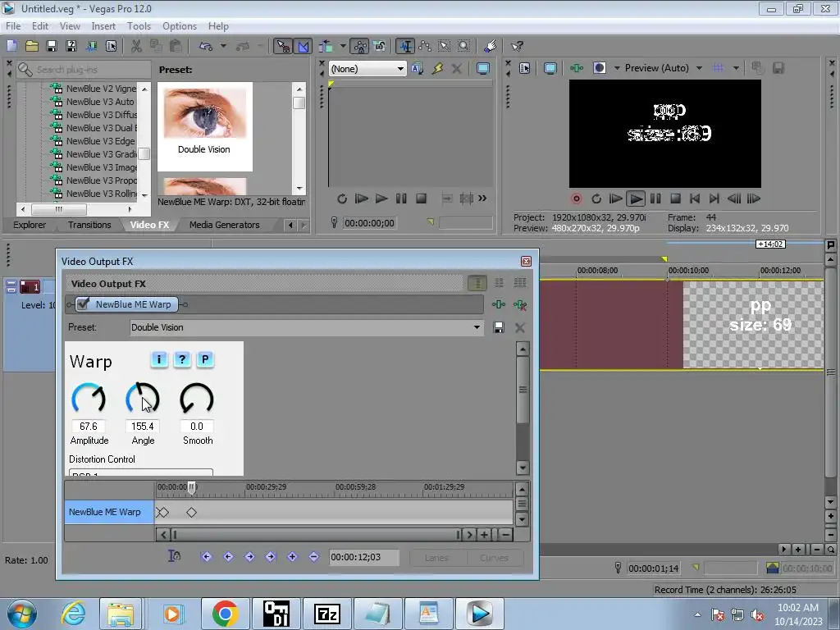Save the project using the disk icon
Screen dimensions: 840x630
coord(52,46)
